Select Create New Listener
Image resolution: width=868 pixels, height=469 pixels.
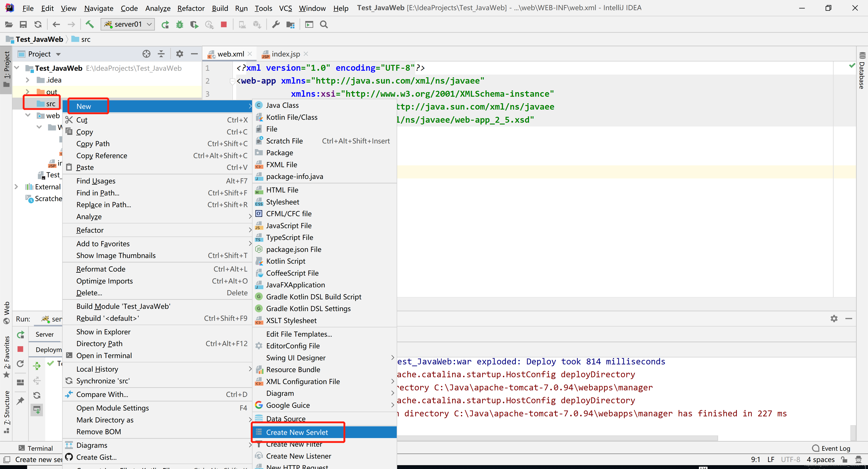(325, 456)
